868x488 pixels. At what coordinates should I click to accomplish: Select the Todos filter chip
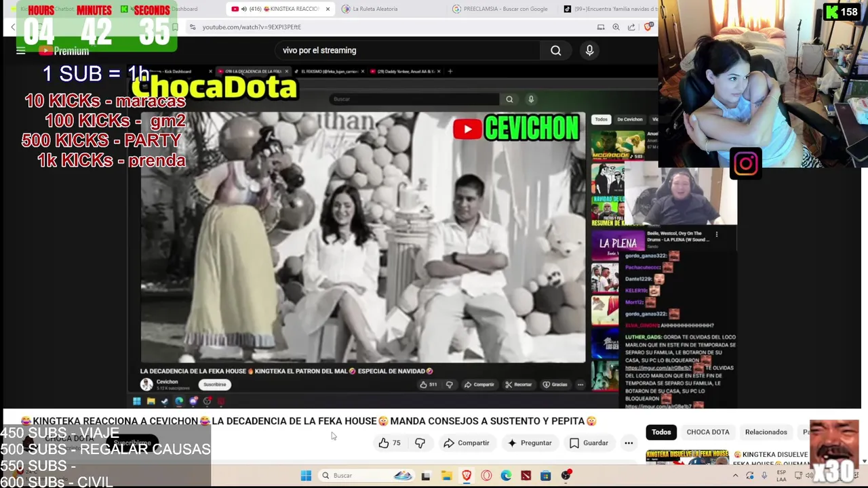pos(661,432)
